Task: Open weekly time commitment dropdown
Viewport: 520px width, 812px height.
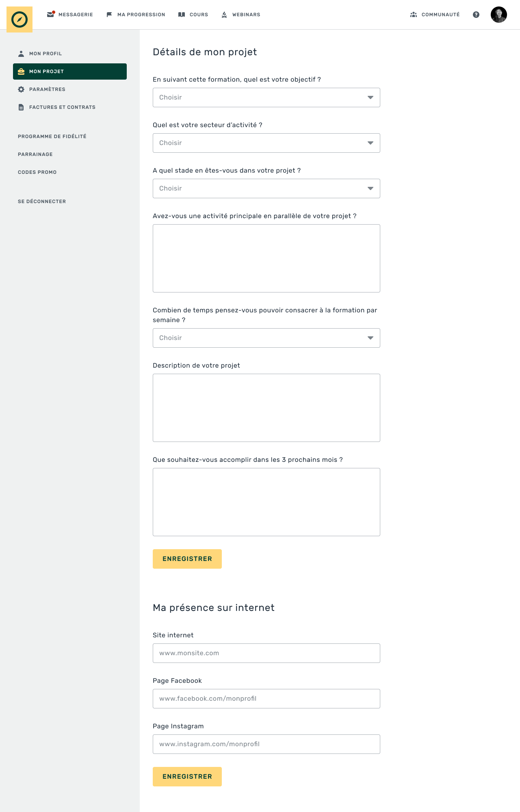Action: 266,338
